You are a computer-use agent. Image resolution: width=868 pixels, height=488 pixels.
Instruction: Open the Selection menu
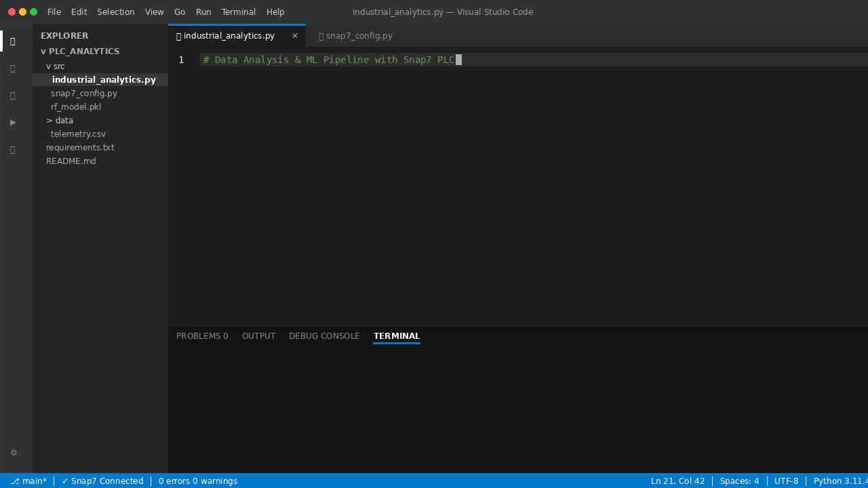point(115,12)
